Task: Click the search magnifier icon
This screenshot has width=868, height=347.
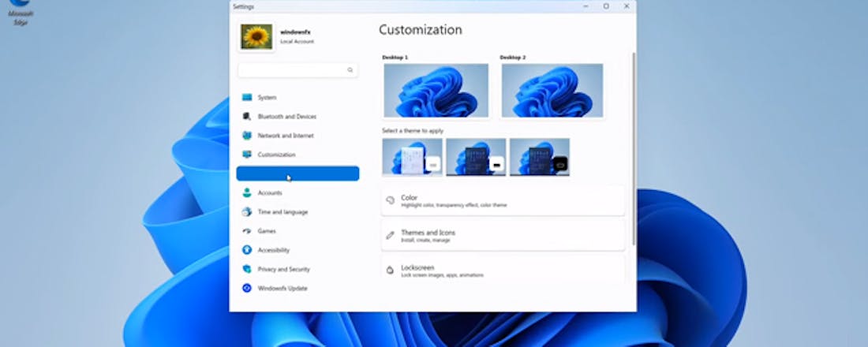Action: [x=350, y=70]
